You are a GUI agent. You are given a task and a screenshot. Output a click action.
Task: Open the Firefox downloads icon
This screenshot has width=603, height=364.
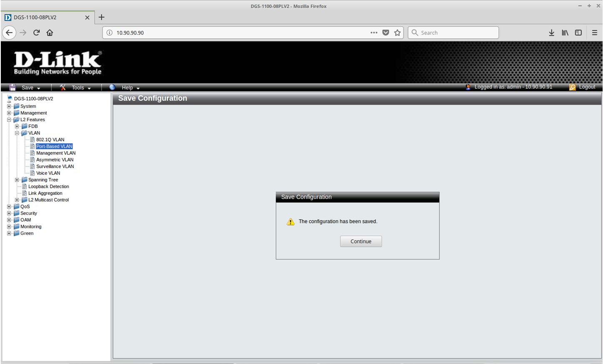coord(551,32)
